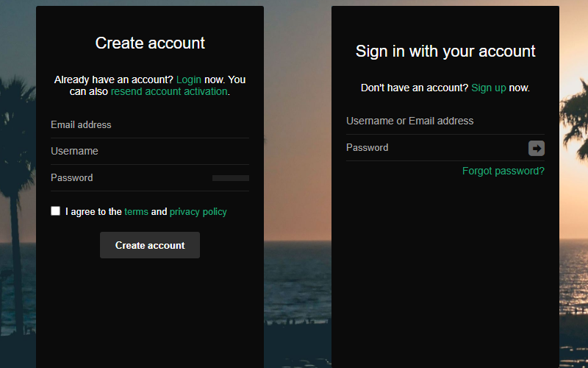Image resolution: width=588 pixels, height=368 pixels.
Task: Click the password strength meter bar
Action: [x=230, y=178]
